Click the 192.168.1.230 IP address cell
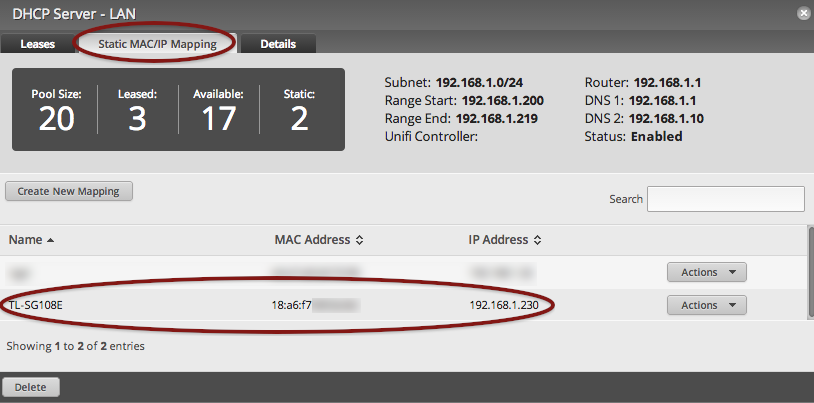Viewport: 814px width, 403px height. coord(504,305)
